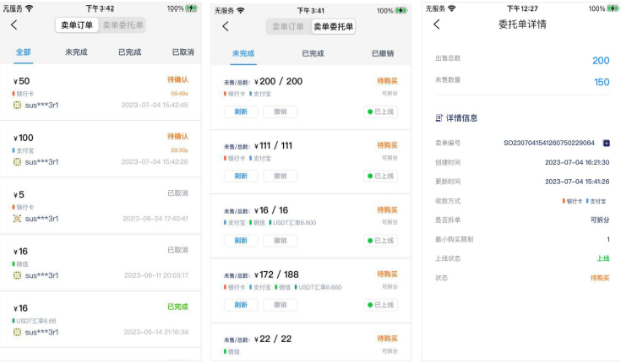Toggle 已上线 status on ¥200 / 200 order
The width and height of the screenshot is (621, 364).
380,111
